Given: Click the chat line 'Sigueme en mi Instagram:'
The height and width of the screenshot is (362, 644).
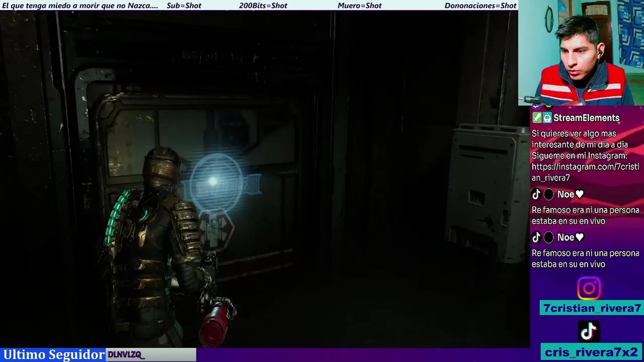Looking at the screenshot, I should click(x=580, y=156).
